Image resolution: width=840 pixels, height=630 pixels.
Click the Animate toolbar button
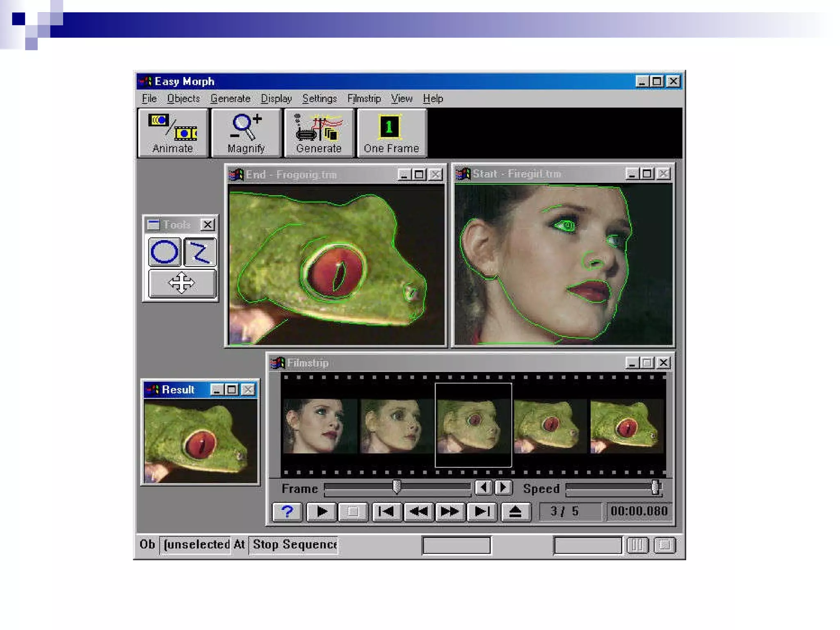173,133
